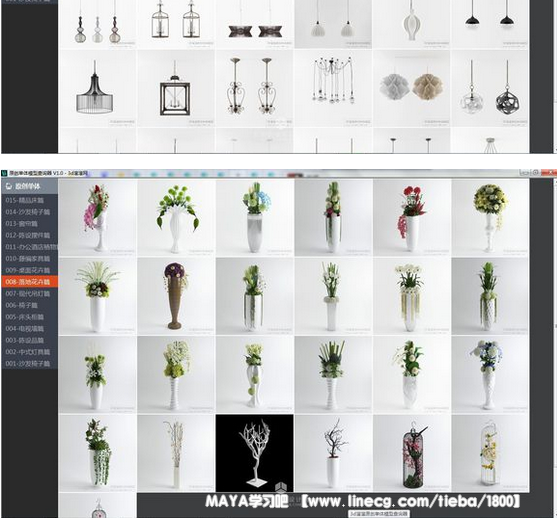Pick the twisted vase with green balls thumbnail
This screenshot has height=518, width=557.
pyautogui.click(x=254, y=374)
